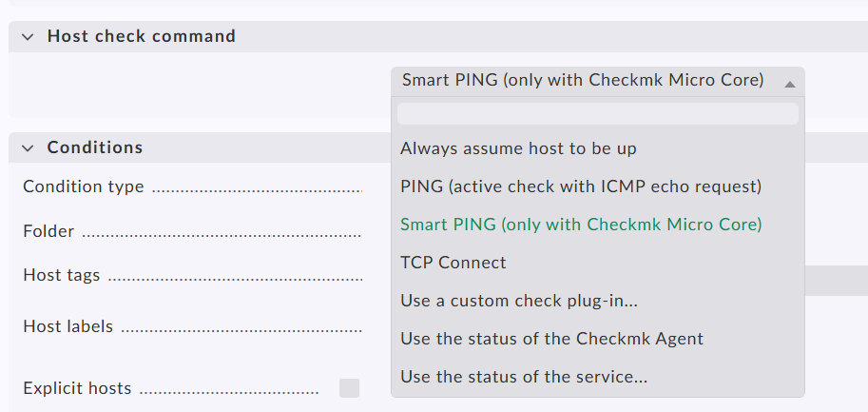Click the selected Smart PING value in the combo box
Viewport: 868px width, 412px height.
click(582, 81)
